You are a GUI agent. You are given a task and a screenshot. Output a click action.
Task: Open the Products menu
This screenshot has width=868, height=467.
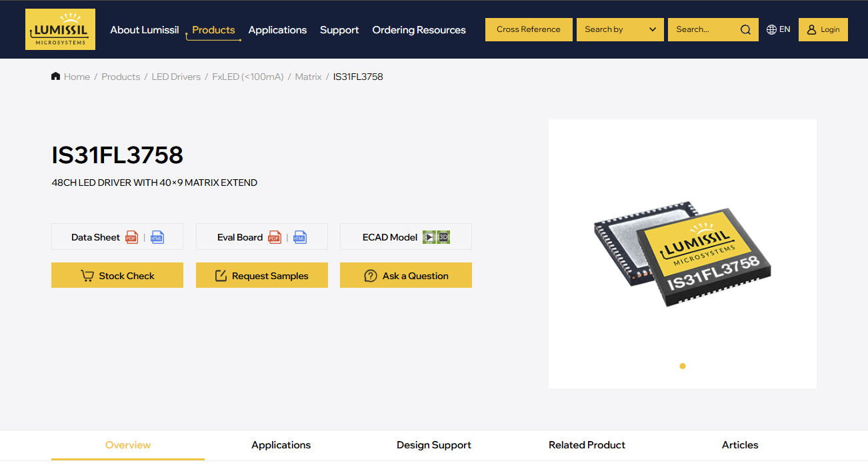coord(213,30)
